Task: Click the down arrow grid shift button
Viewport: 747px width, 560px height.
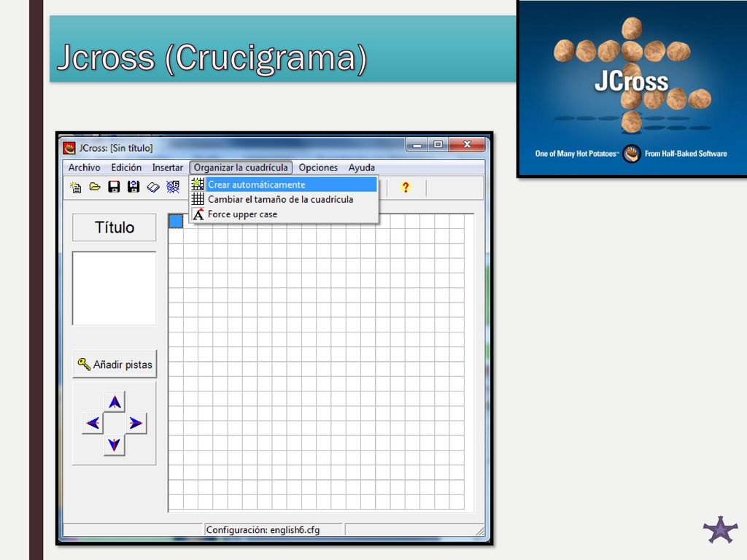Action: pos(115,445)
